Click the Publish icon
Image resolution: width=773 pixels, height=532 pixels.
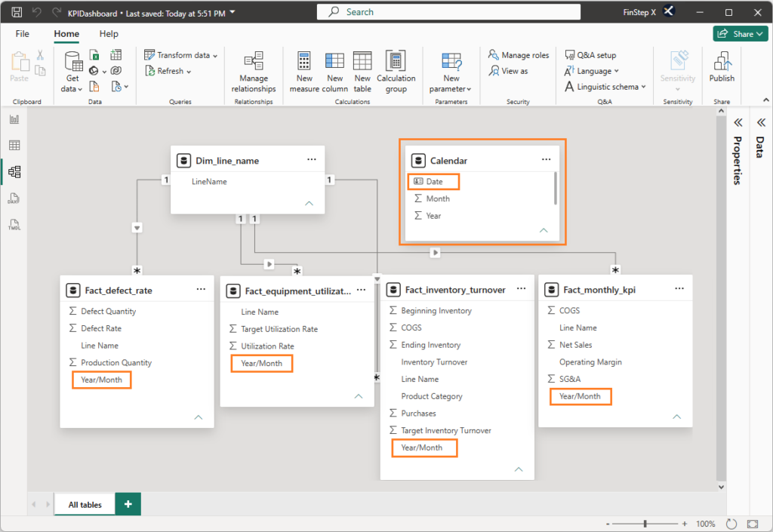tap(722, 62)
